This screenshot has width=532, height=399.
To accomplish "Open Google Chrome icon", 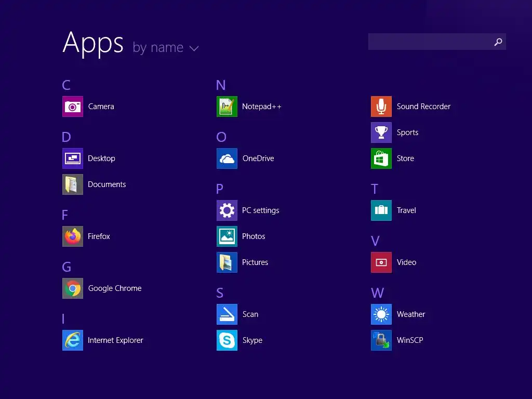I will (73, 288).
